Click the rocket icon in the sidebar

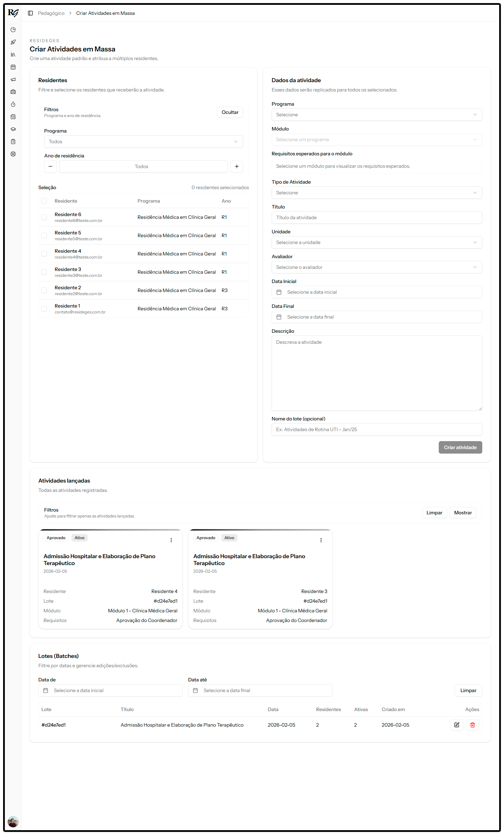pyautogui.click(x=13, y=42)
